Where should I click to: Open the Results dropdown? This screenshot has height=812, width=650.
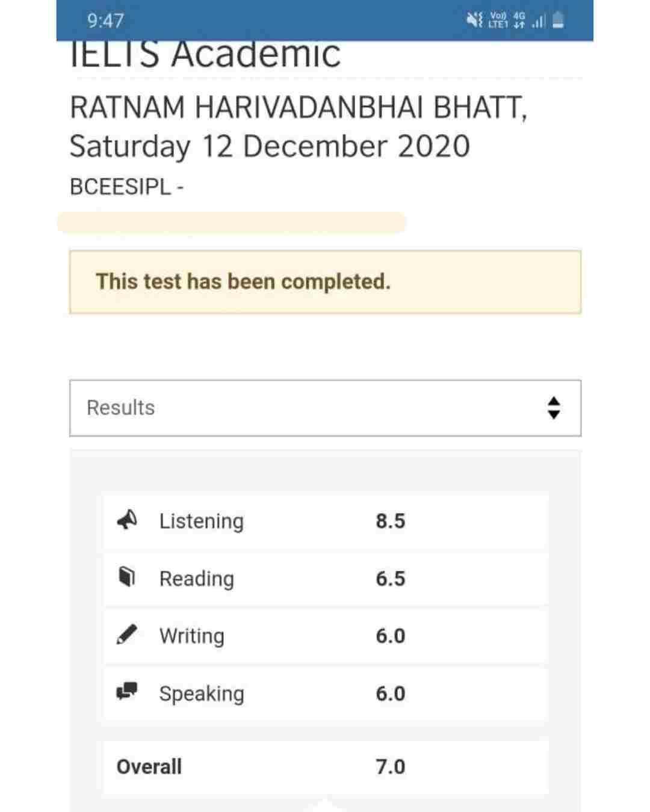coord(325,408)
